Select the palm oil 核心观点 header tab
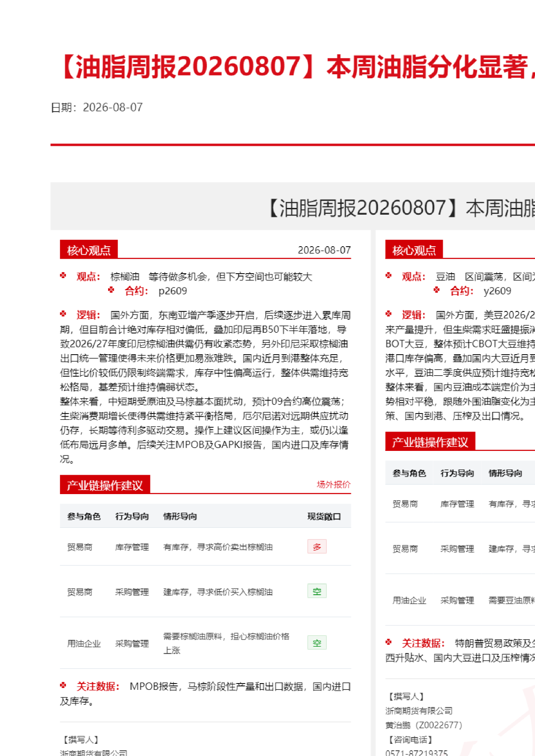Screen dimensions: 535x756 [89, 250]
